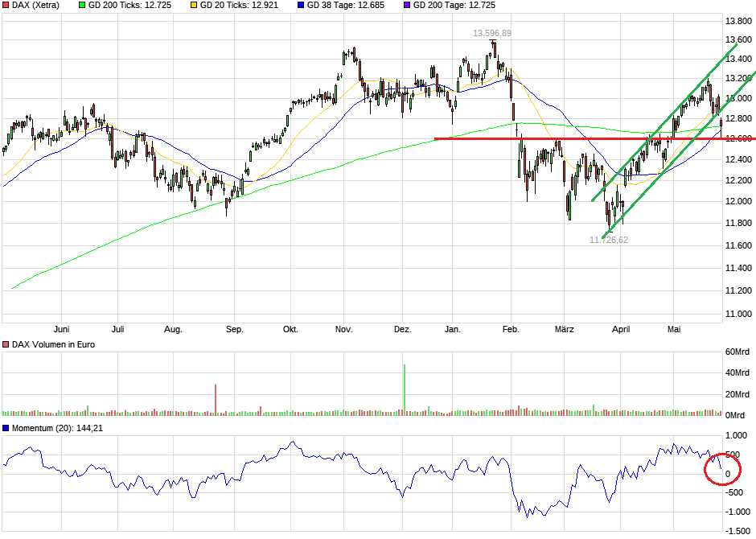Image resolution: width=756 pixels, height=539 pixels.
Task: Click the 40Mrd volume axis value
Action: [738, 372]
